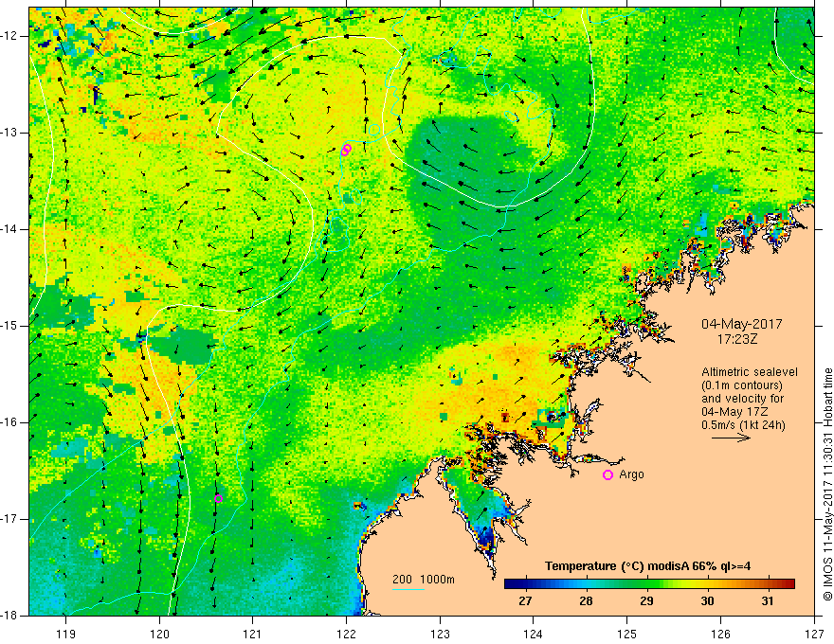Click the color bar label '28'

(586, 601)
